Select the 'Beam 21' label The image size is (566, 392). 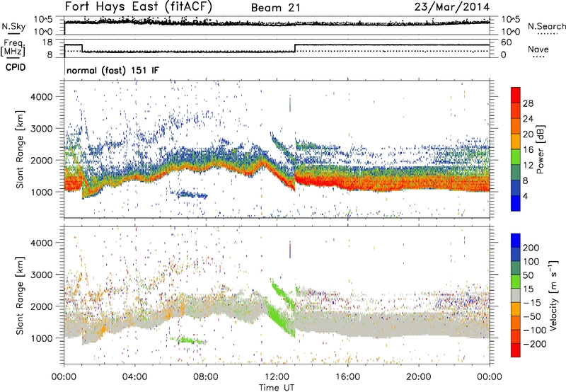point(275,8)
